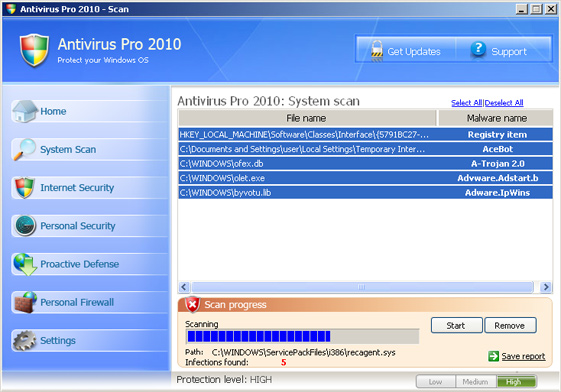Viewport: 561px width, 392px height.
Task: Click the Proactive Defense globe arrow icon
Action: click(x=25, y=264)
